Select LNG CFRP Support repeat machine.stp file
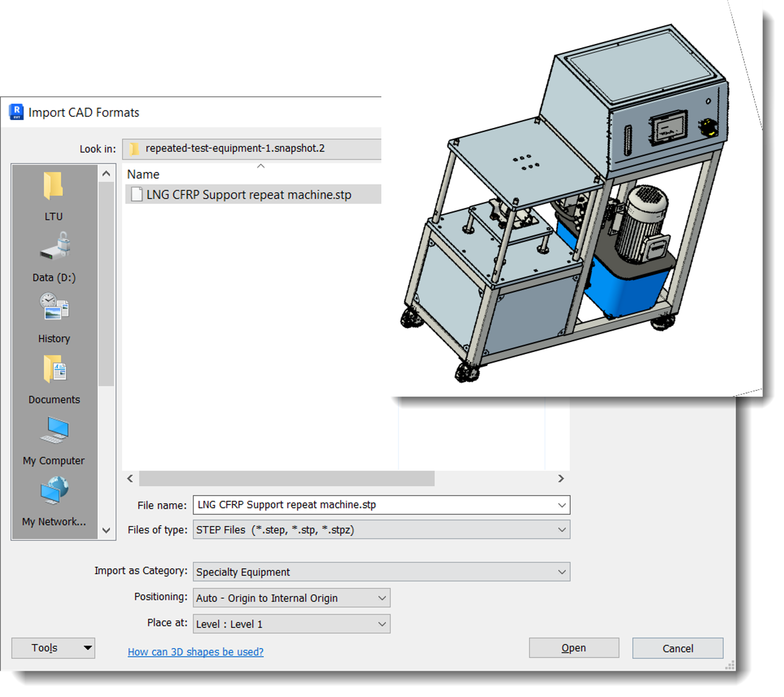This screenshot has width=784, height=697. click(x=253, y=195)
